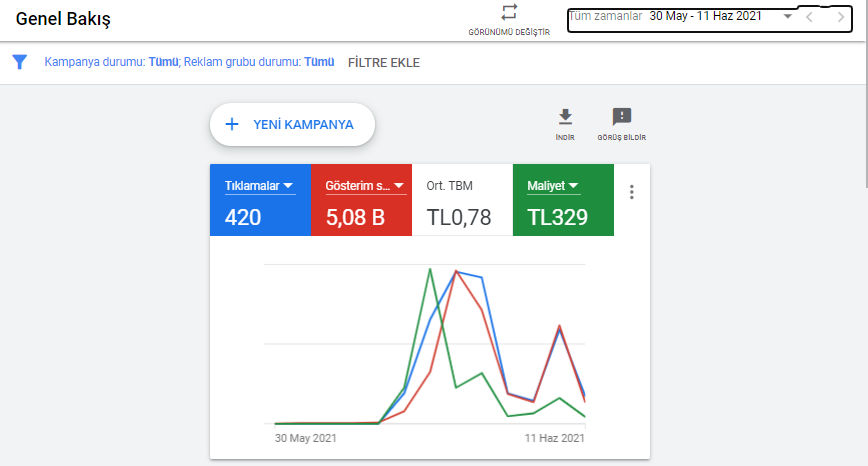Click the page's vertical scrollbar
Viewport: 868px width, 466px height.
[x=862, y=100]
